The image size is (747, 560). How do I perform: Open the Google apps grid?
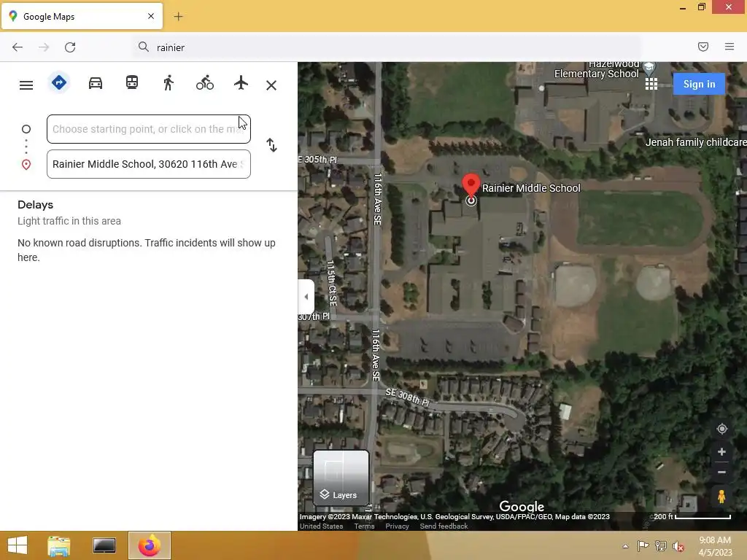click(x=651, y=85)
